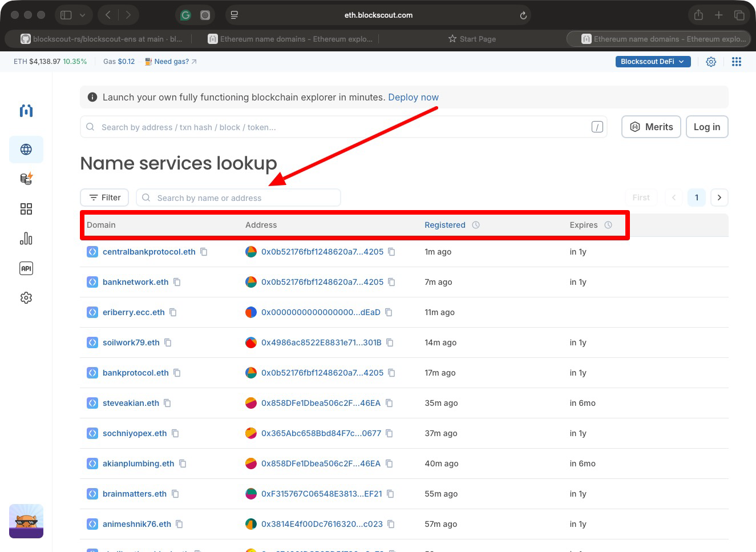Open the Filter options panel
This screenshot has height=552, width=756.
(x=104, y=198)
